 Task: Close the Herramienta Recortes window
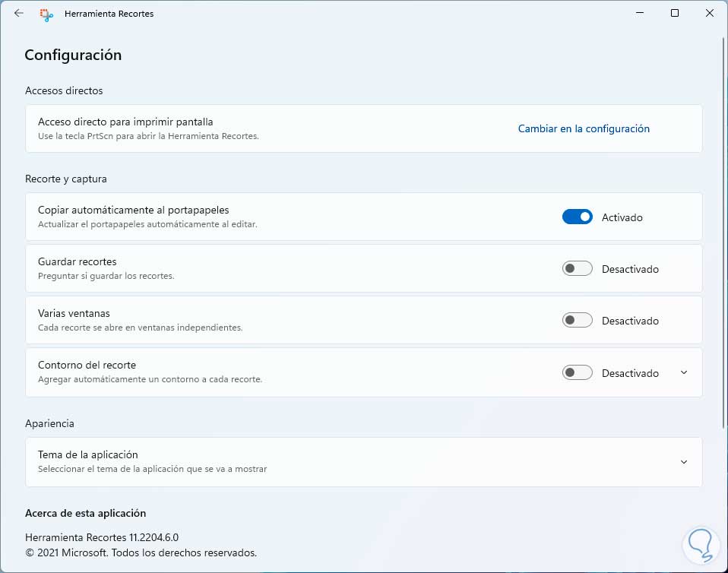(710, 13)
